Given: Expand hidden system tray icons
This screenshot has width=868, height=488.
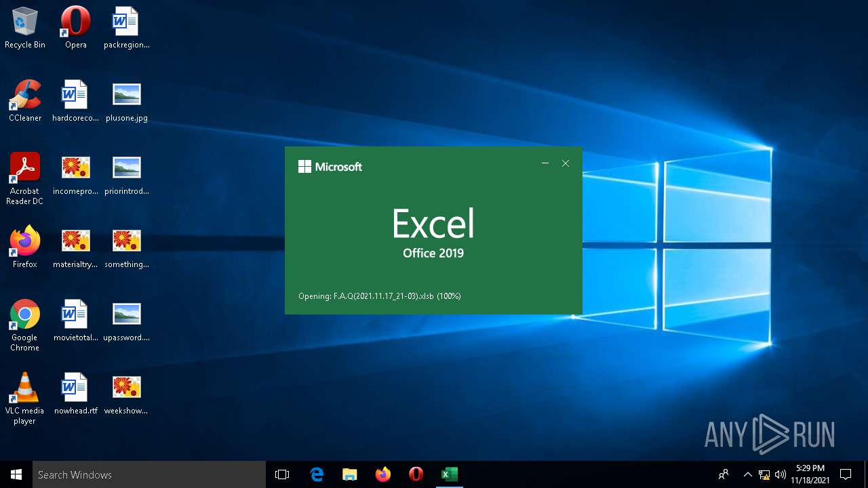Looking at the screenshot, I should tap(747, 474).
